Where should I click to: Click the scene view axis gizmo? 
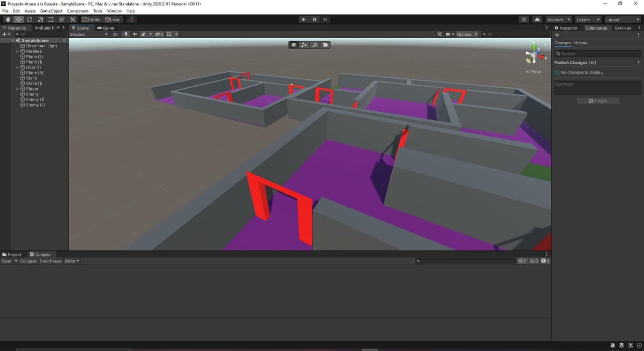point(533,55)
